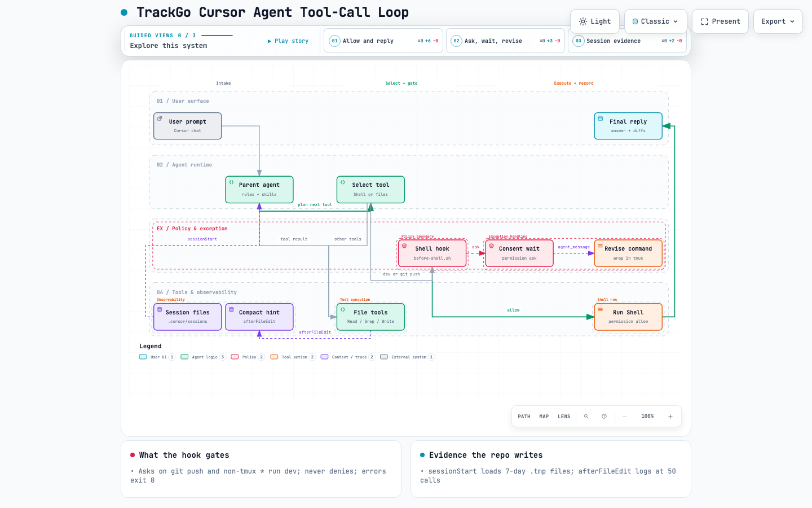This screenshot has height=508, width=812.
Task: Click the 'dev or git push' edge label
Action: pyautogui.click(x=401, y=274)
